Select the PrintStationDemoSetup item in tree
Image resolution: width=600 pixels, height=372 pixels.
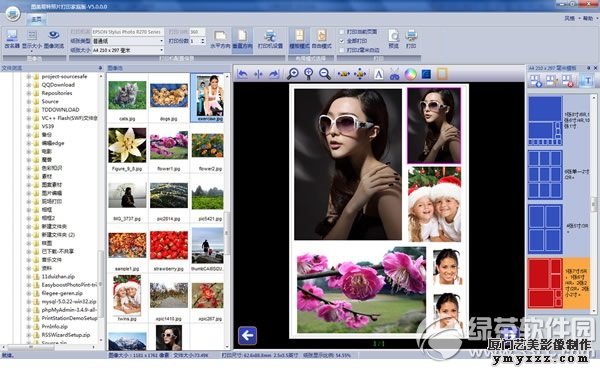point(69,318)
